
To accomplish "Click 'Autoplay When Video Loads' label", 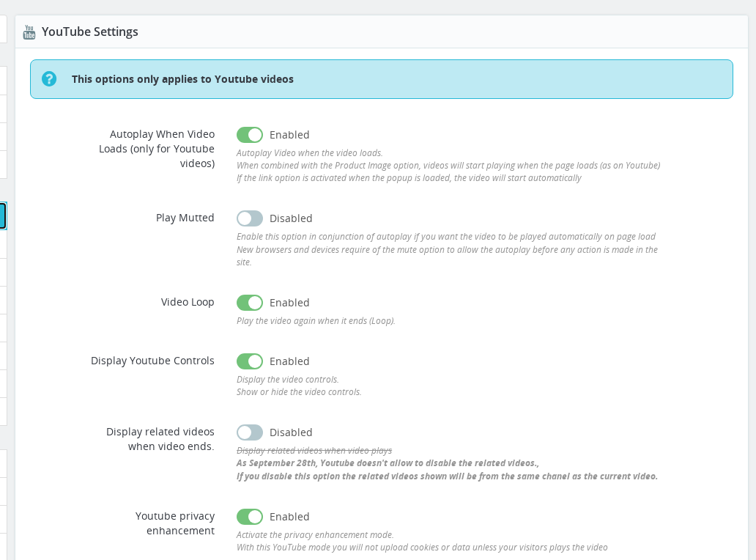I will [157, 149].
